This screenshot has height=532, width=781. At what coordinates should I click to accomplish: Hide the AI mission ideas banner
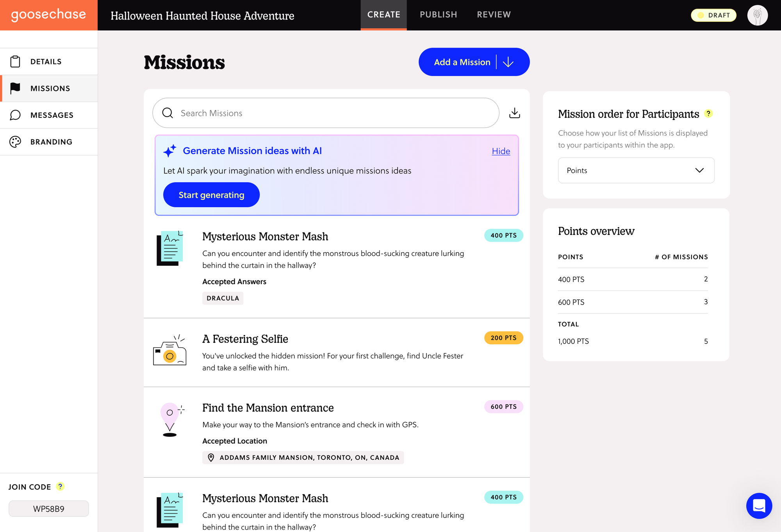click(x=501, y=151)
